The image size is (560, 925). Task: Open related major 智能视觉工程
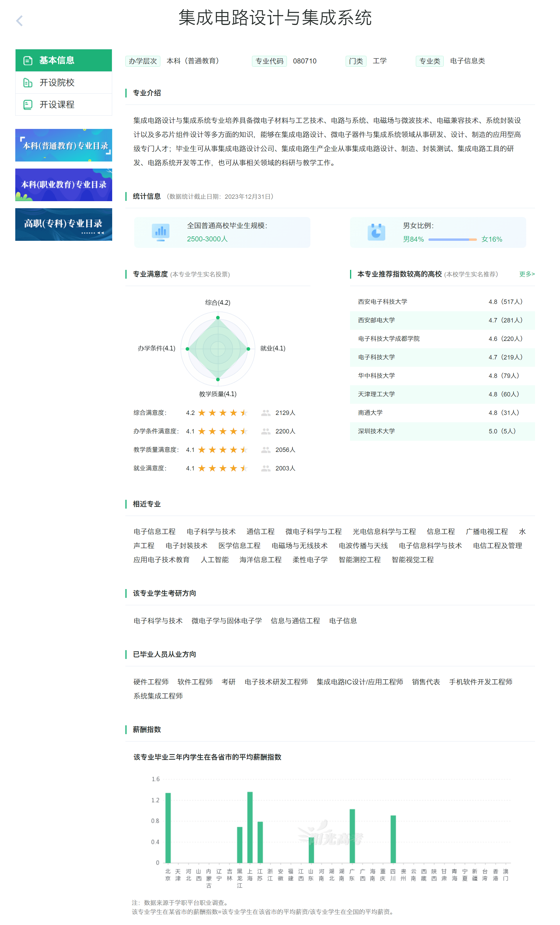click(413, 560)
